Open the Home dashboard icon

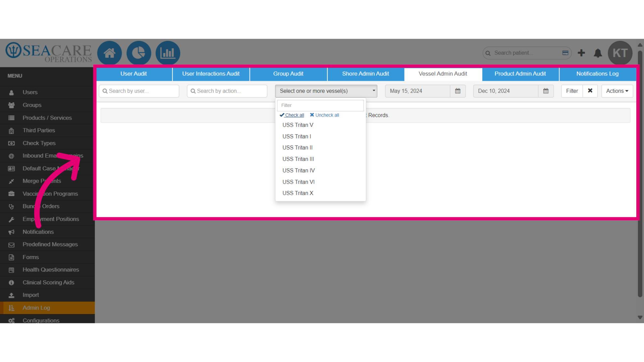pyautogui.click(x=109, y=53)
